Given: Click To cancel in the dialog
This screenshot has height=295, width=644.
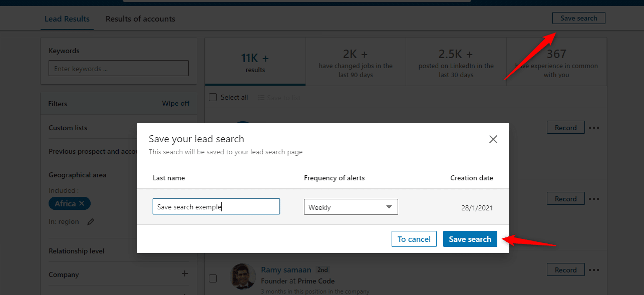Looking at the screenshot, I should coord(414,239).
